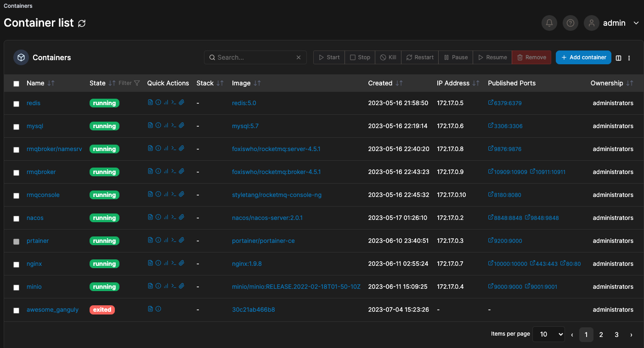Image resolution: width=644 pixels, height=348 pixels.
Task: Expand the admin user menu chevron
Action: click(636, 23)
